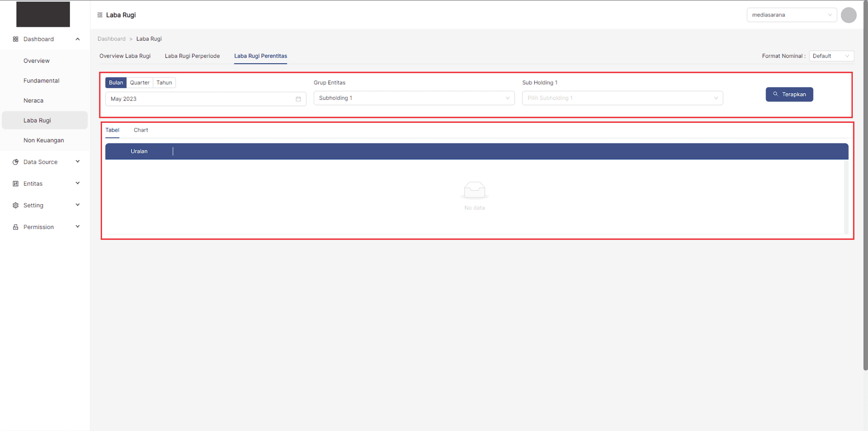
Task: Click the sidebar collapse hamburger icon
Action: 100,15
